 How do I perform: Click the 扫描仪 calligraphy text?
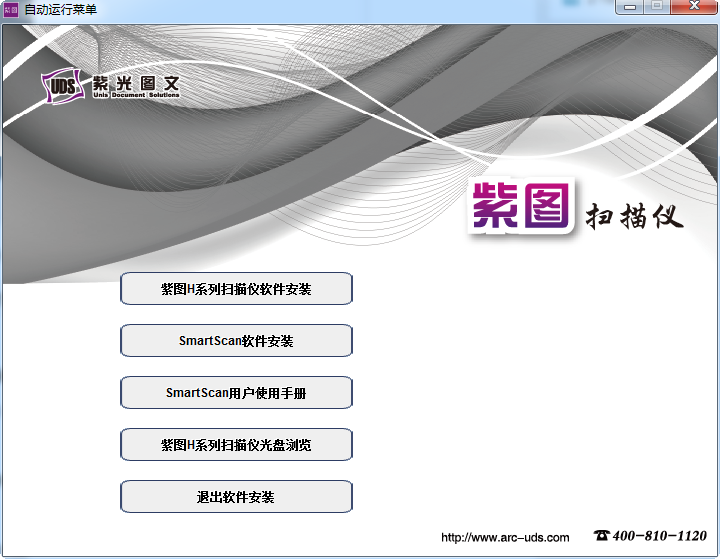pos(634,215)
